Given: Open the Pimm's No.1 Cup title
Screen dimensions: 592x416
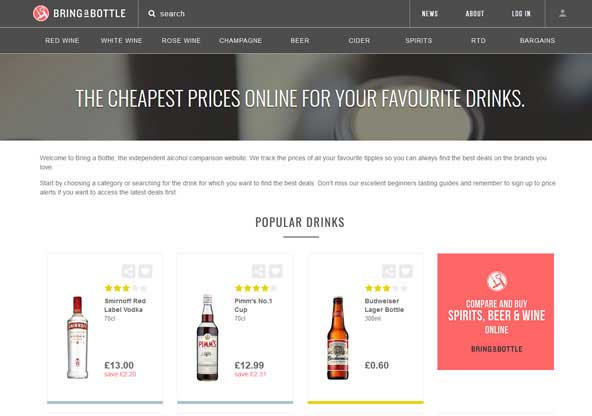Looking at the screenshot, I should pyautogui.click(x=253, y=305).
